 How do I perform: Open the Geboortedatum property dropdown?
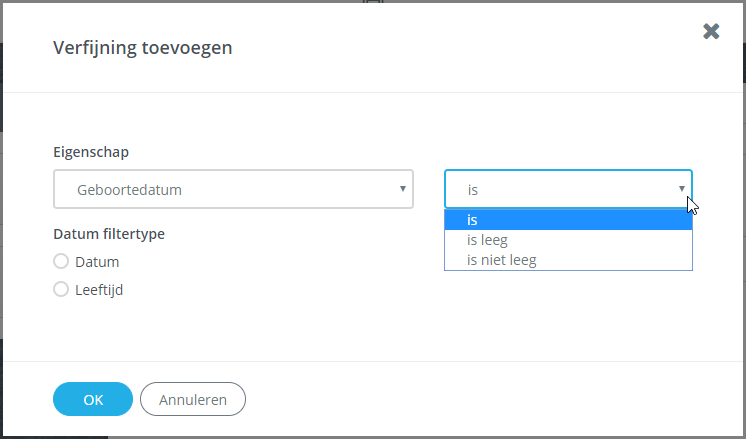233,189
